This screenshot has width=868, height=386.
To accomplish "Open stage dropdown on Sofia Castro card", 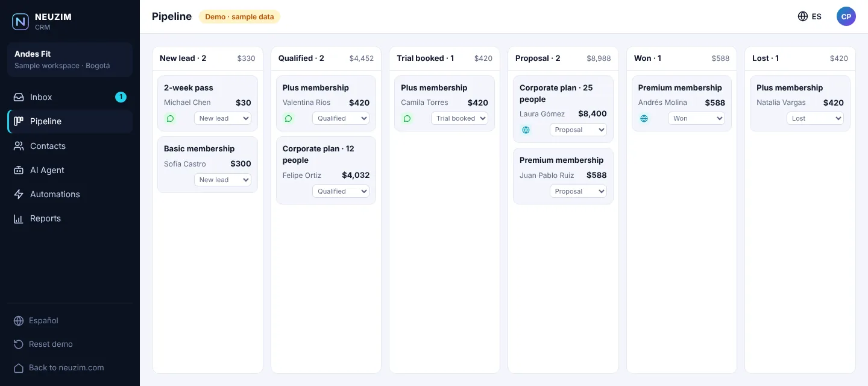I will [x=222, y=180].
